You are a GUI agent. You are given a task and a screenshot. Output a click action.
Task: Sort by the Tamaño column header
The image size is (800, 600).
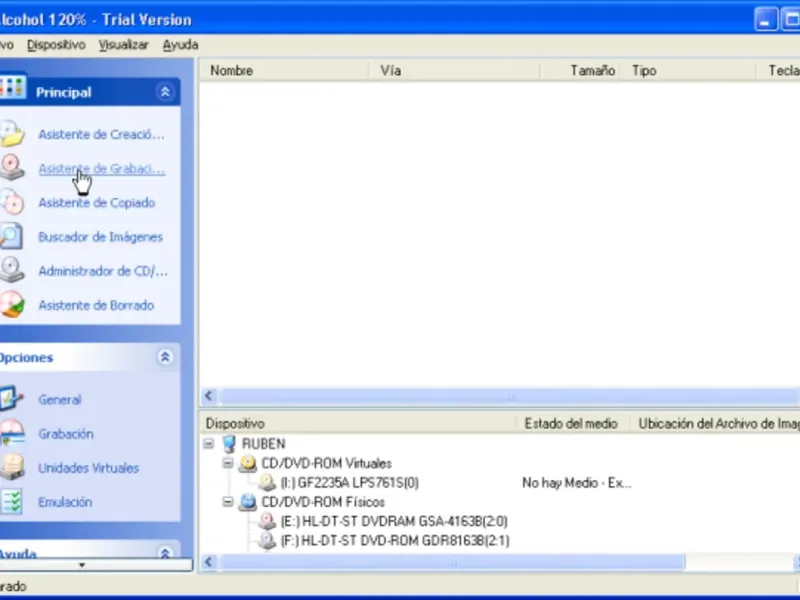[581, 70]
